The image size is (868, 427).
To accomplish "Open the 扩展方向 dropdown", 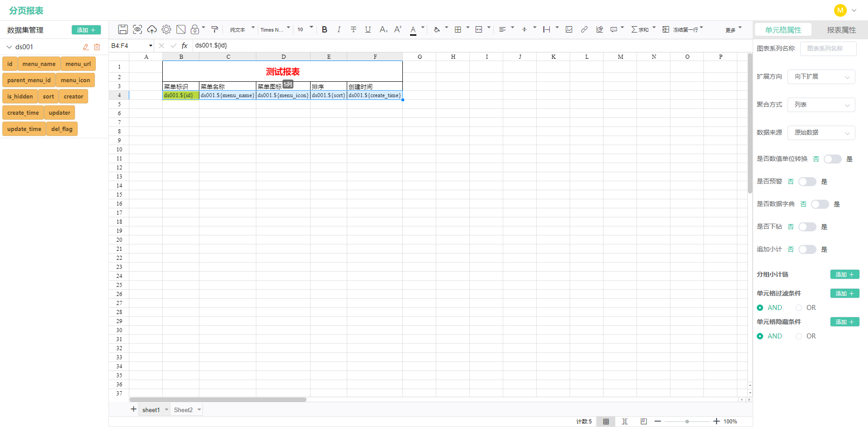I will [x=821, y=77].
